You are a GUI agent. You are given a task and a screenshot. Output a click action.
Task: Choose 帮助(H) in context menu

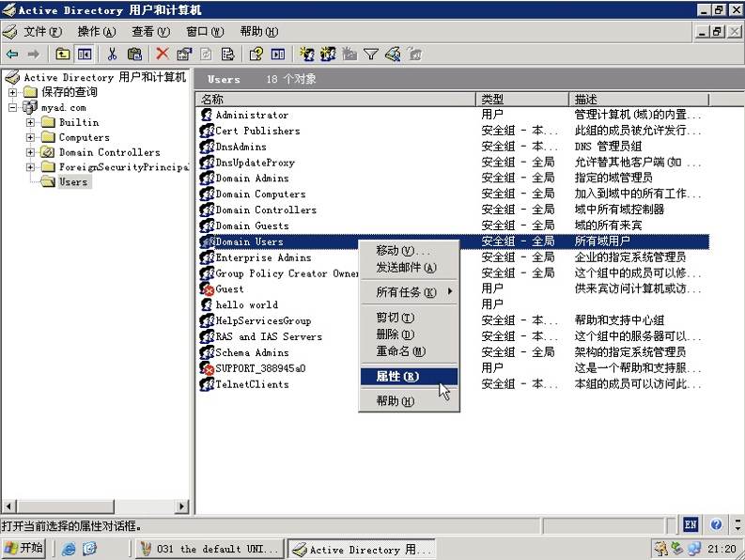coord(409,401)
